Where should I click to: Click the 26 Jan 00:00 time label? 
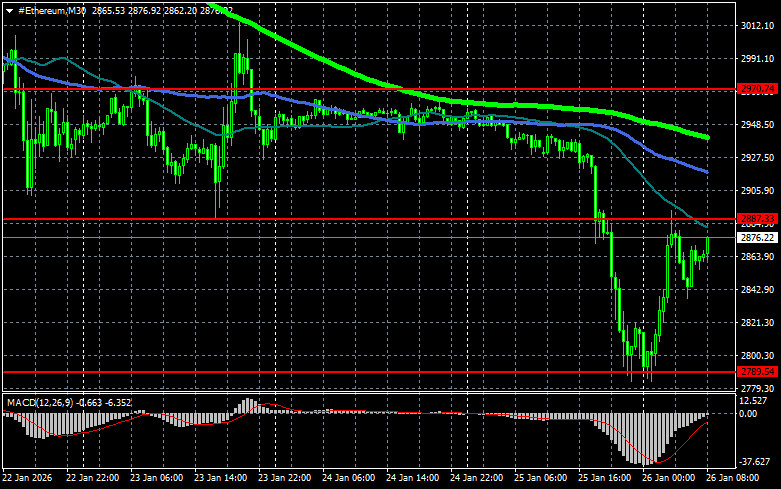coord(669,478)
